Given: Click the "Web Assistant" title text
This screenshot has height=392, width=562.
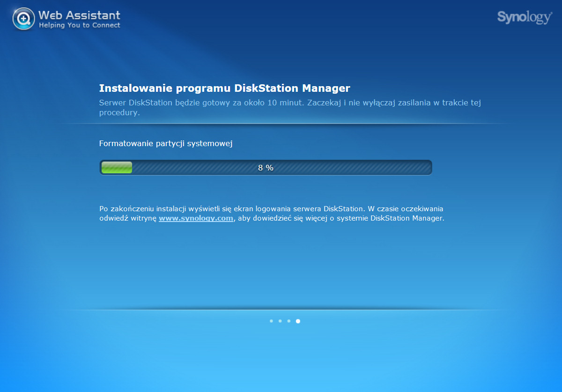Looking at the screenshot, I should click(79, 15).
